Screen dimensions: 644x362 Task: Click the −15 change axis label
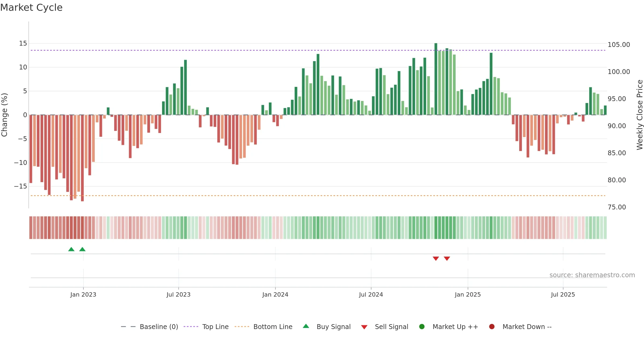21,186
